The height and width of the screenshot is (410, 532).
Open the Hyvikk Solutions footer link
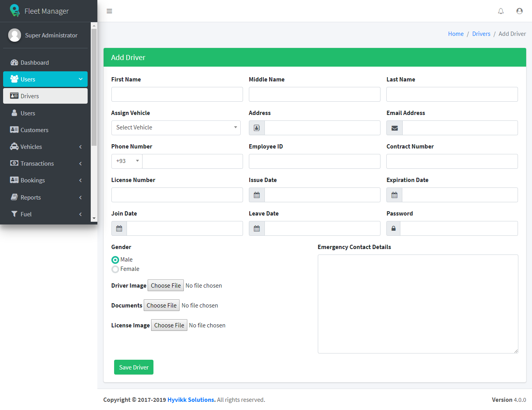[192, 400]
